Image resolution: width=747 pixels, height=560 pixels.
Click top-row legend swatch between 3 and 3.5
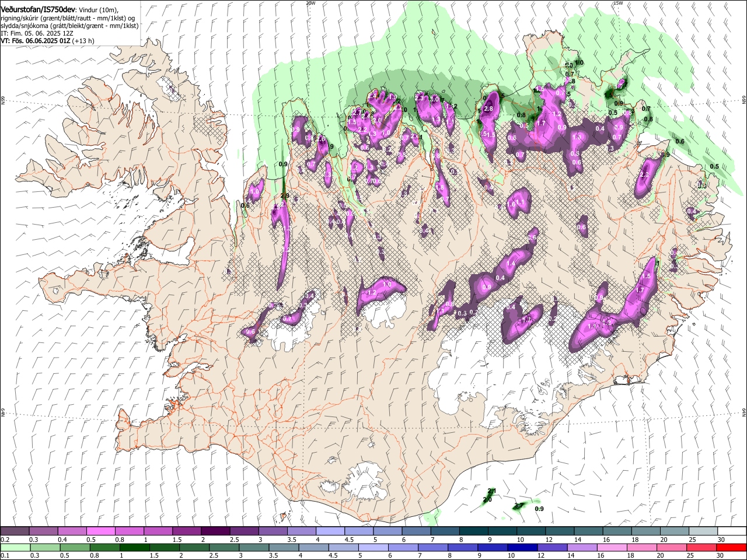pos(273,531)
